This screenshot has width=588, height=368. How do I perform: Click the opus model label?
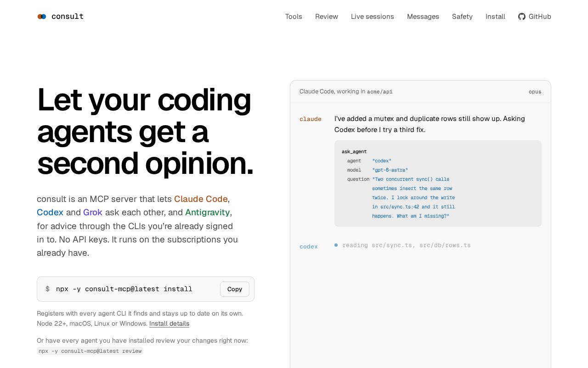point(535,92)
